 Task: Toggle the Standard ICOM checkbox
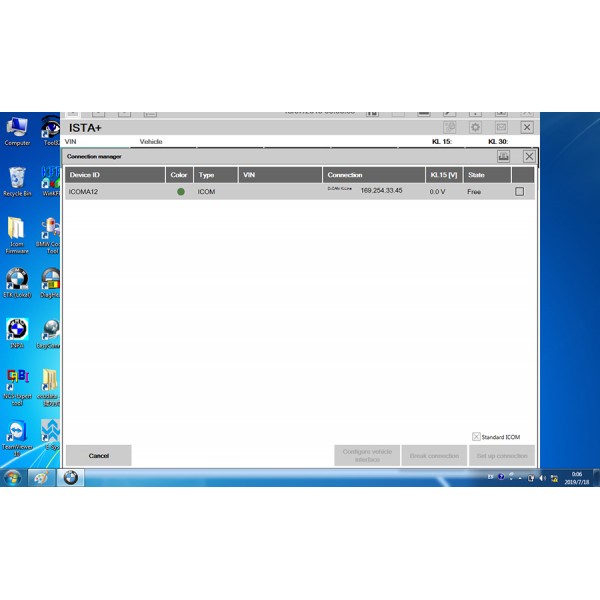click(476, 437)
